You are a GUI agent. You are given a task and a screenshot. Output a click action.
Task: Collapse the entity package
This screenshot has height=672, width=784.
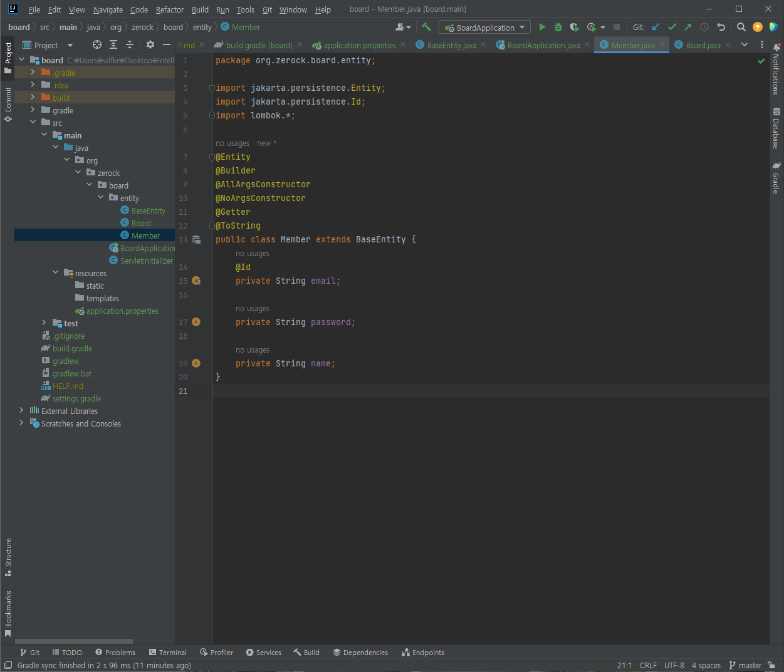pyautogui.click(x=100, y=197)
